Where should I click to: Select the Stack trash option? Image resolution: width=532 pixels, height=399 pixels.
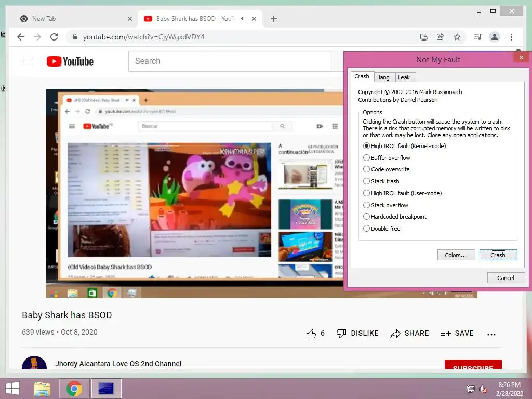click(x=381, y=181)
